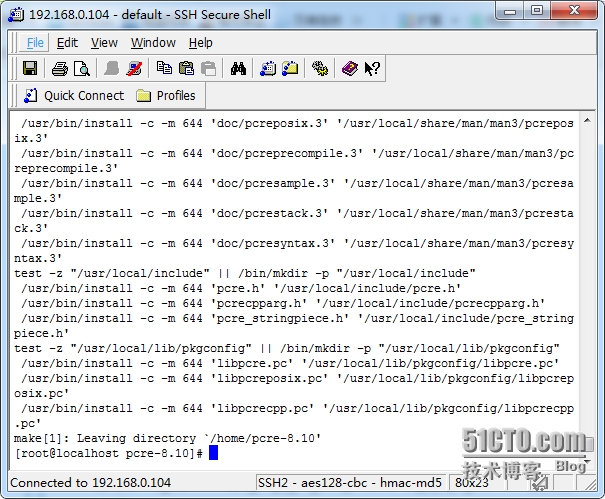Screen dimensions: 605x499
Task: Click the grayed Paste Selection icon
Action: [209, 69]
